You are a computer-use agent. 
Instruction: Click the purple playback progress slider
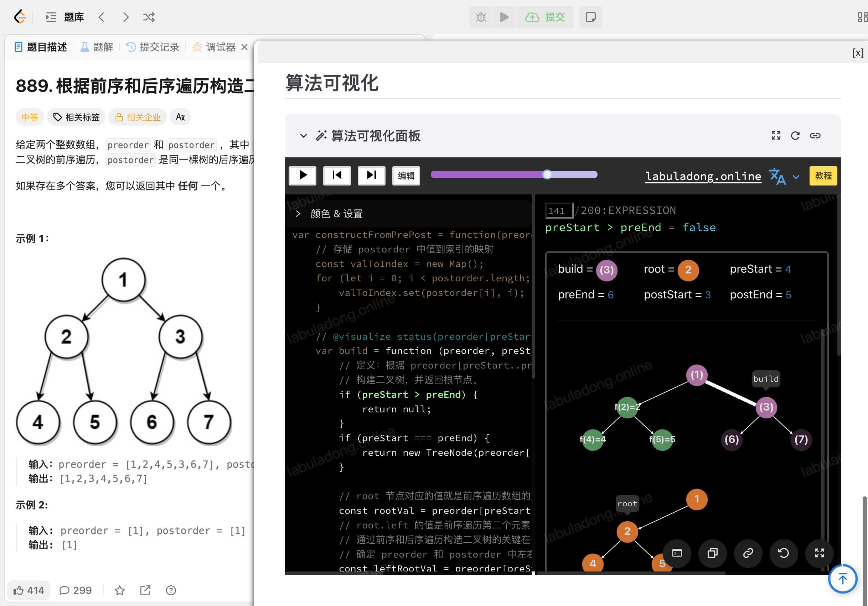(x=514, y=174)
